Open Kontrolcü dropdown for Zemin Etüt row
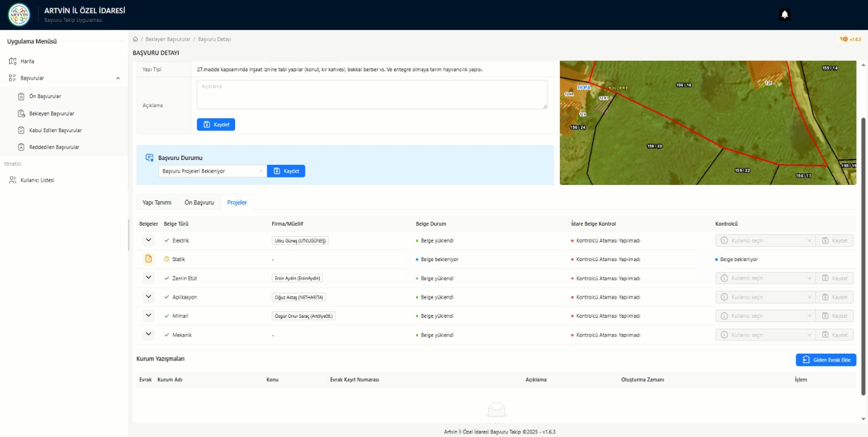 [766, 278]
